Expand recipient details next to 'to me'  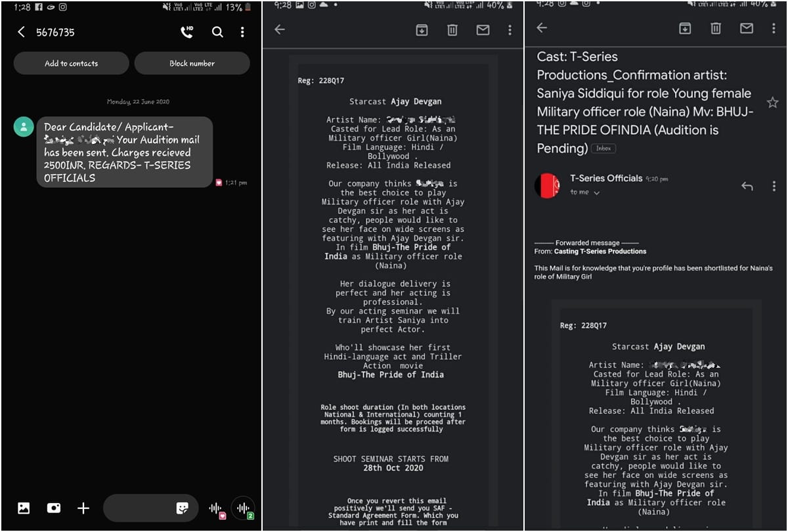pos(597,193)
